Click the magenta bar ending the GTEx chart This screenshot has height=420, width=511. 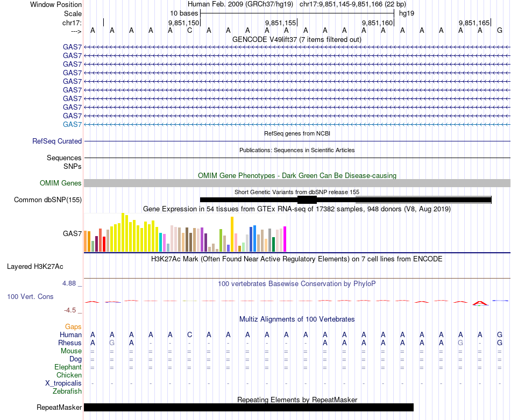tap(285, 239)
